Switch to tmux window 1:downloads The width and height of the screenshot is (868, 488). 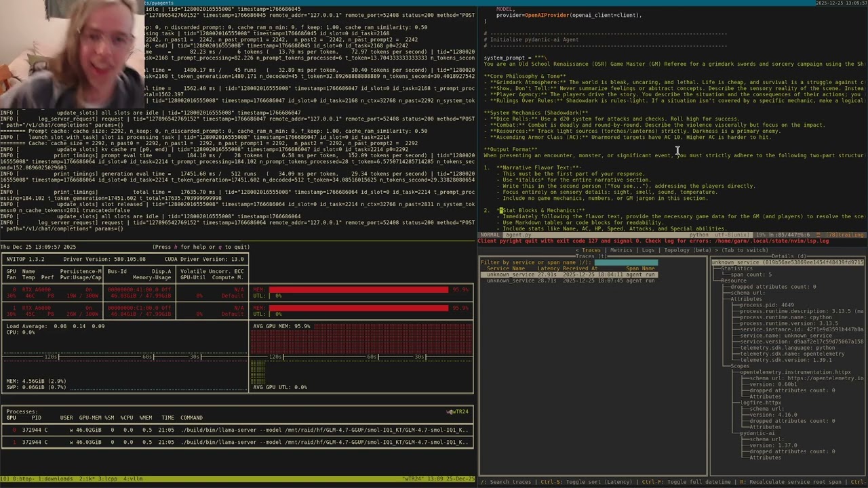pos(56,479)
